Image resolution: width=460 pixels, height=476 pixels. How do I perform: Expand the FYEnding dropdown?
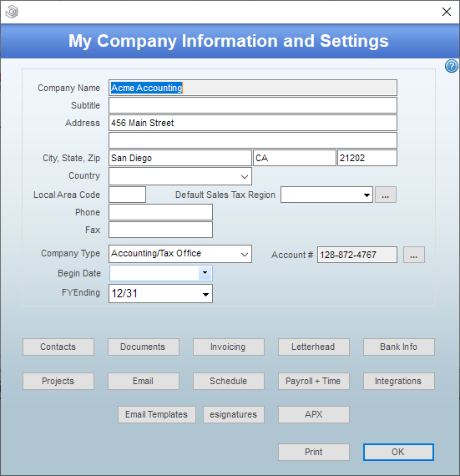point(205,294)
